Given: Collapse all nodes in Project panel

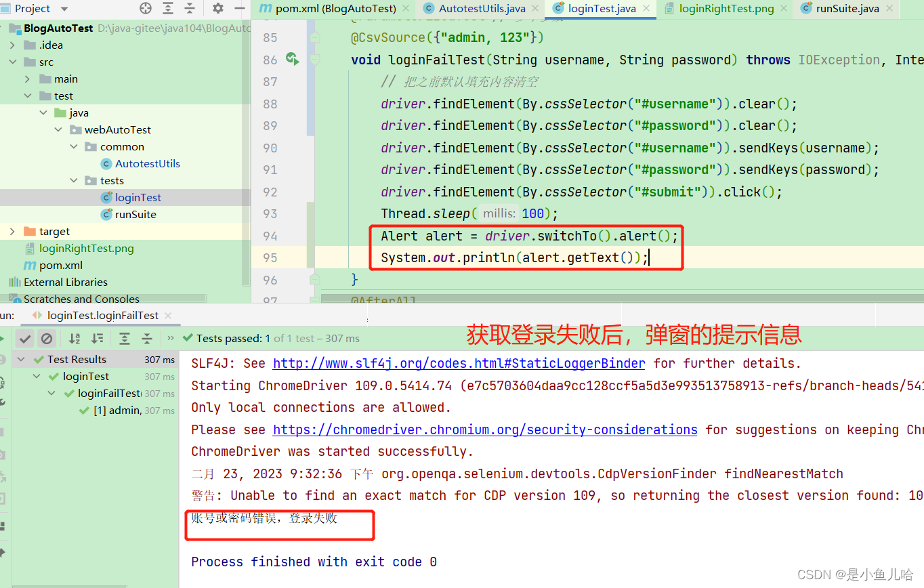Looking at the screenshot, I should point(190,8).
